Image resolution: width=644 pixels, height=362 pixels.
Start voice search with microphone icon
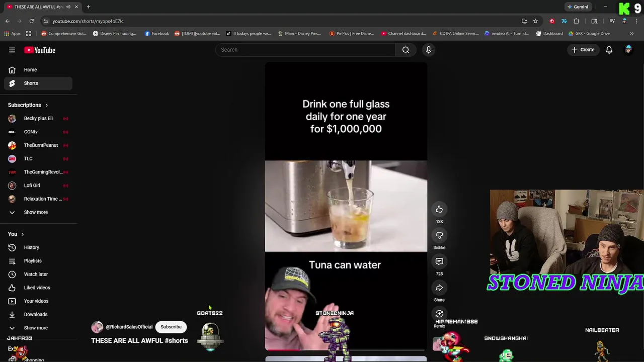429,50
